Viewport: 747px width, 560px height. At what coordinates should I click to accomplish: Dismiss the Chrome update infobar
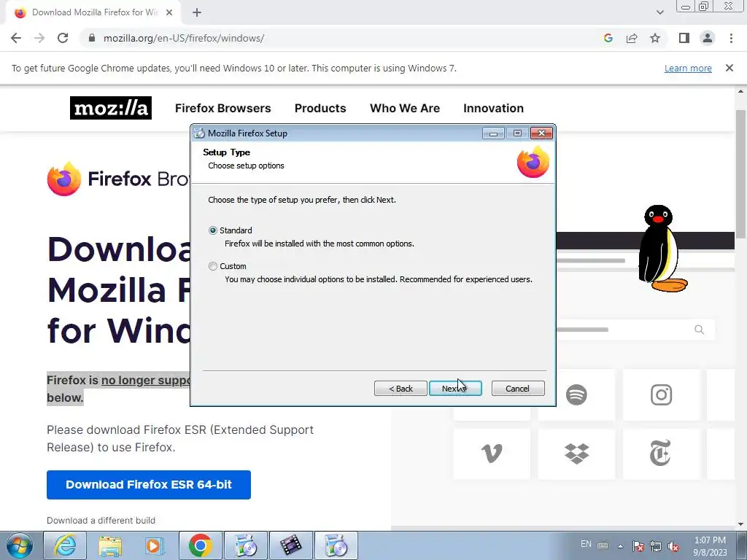(x=729, y=68)
